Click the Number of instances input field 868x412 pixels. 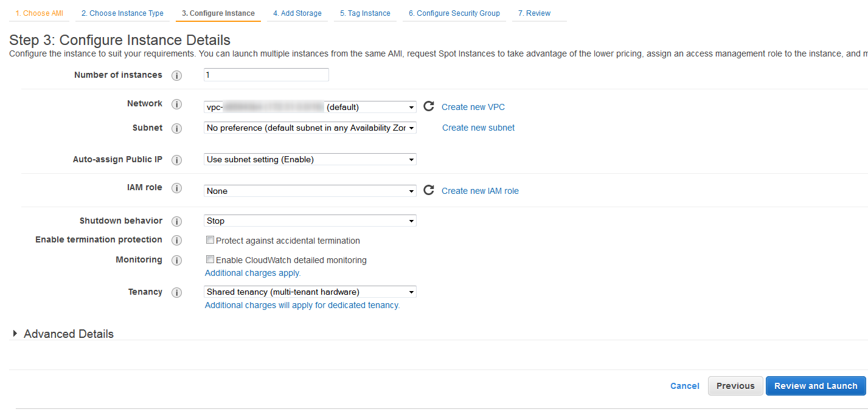click(x=266, y=75)
